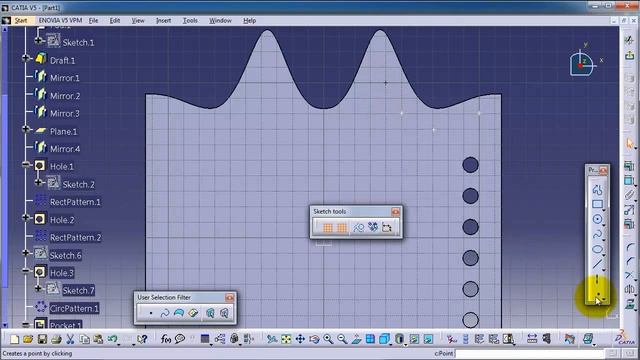Toggle Snap to Point in Sketch tools
This screenshot has height=360, width=640.
(x=342, y=227)
